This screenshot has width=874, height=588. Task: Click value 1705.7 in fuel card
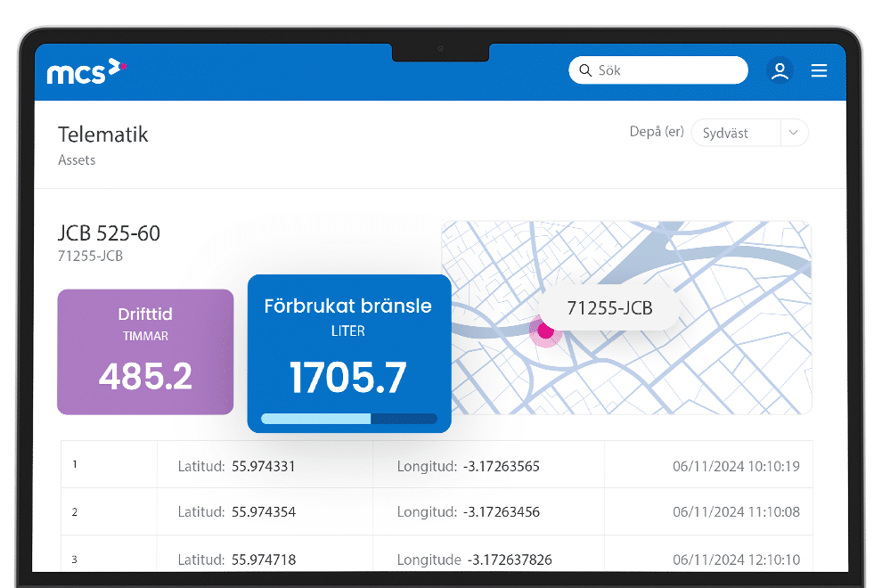[348, 378]
